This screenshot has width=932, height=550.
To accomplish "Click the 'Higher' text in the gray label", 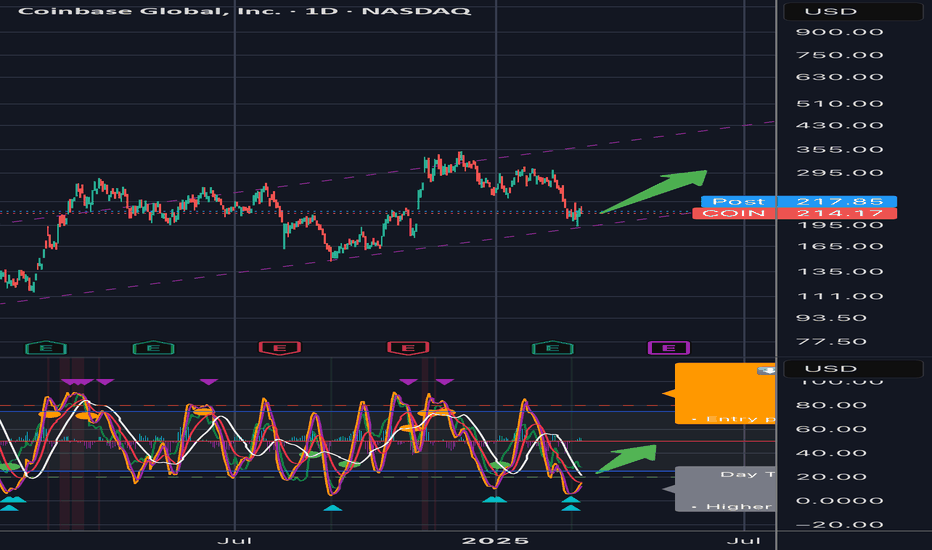I will point(739,507).
